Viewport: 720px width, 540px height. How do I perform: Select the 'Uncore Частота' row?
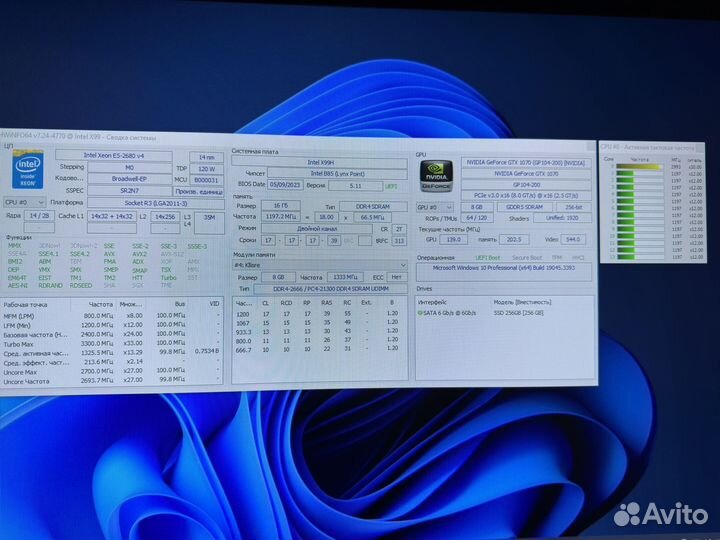point(112,381)
